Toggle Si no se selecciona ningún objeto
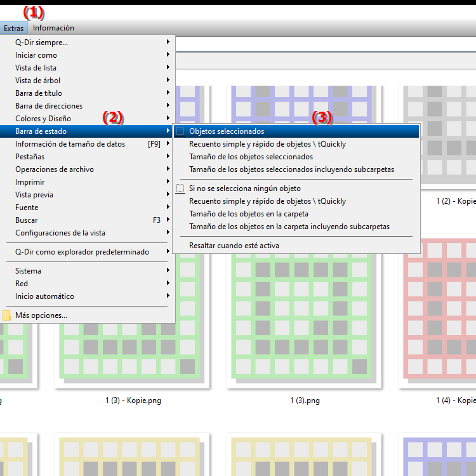Viewport: 476px width, 476px height. (296, 188)
